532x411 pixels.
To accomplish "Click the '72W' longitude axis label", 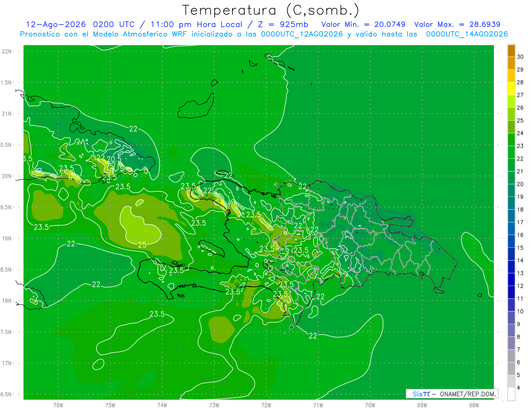I will pyautogui.click(x=266, y=405).
